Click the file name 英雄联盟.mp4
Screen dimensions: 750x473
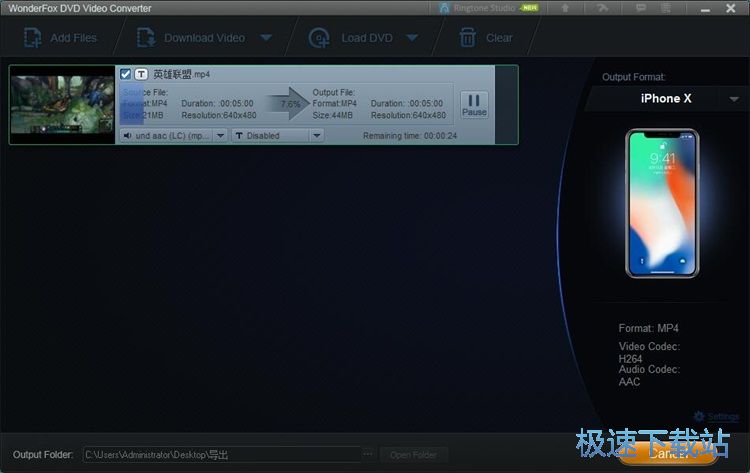181,74
